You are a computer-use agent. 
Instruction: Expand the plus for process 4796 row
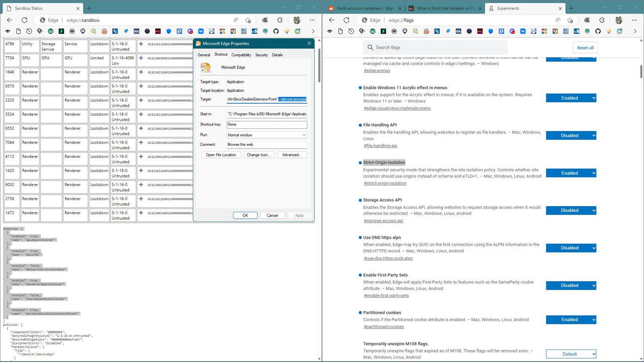141,44
